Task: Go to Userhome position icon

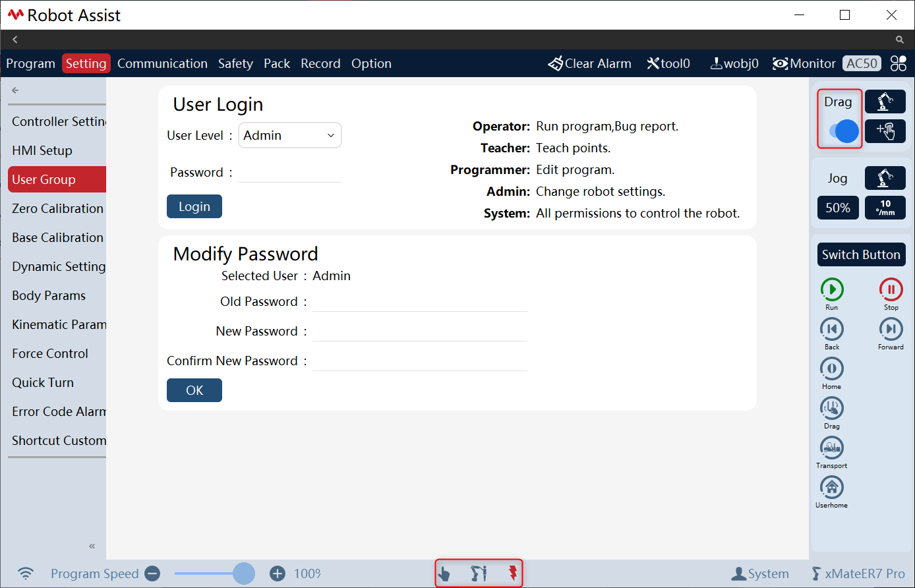Action: [832, 487]
